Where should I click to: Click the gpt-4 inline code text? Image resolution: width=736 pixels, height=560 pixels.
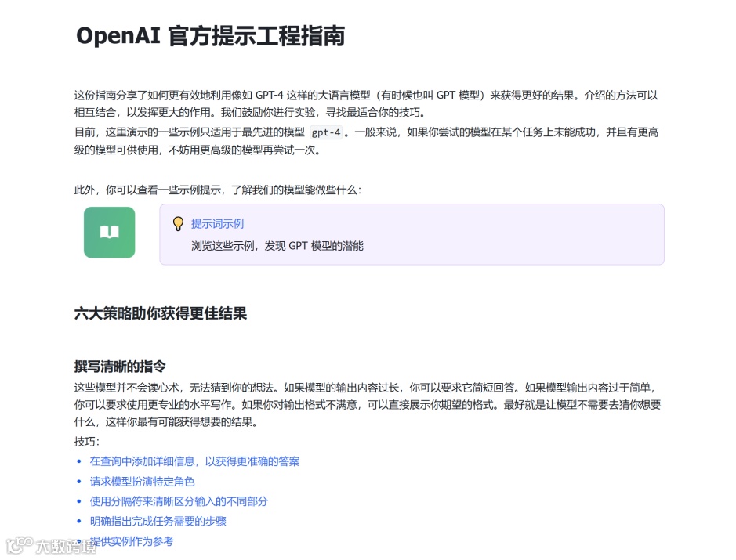point(326,132)
